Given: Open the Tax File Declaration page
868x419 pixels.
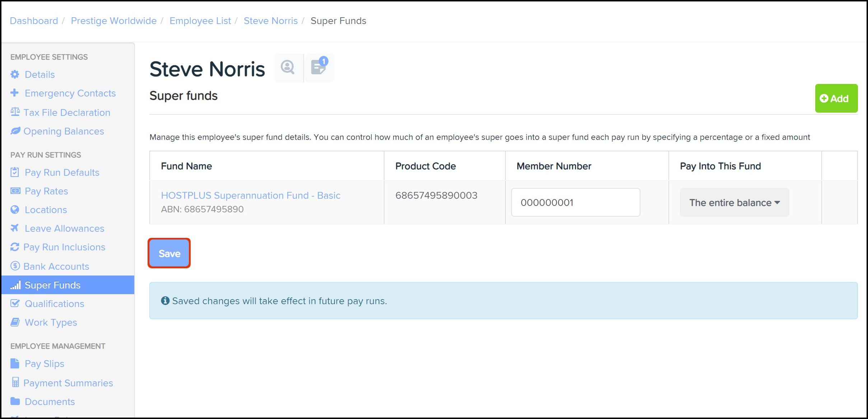Looking at the screenshot, I should coord(67,113).
